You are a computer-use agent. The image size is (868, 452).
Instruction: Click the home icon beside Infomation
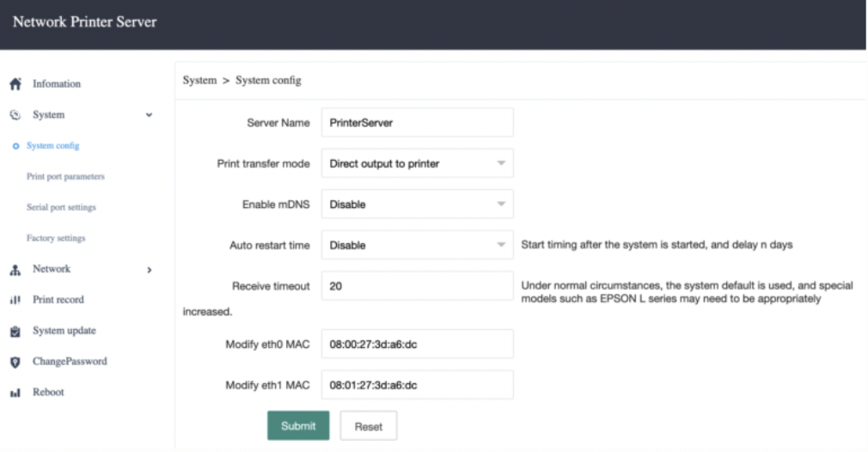(x=15, y=84)
